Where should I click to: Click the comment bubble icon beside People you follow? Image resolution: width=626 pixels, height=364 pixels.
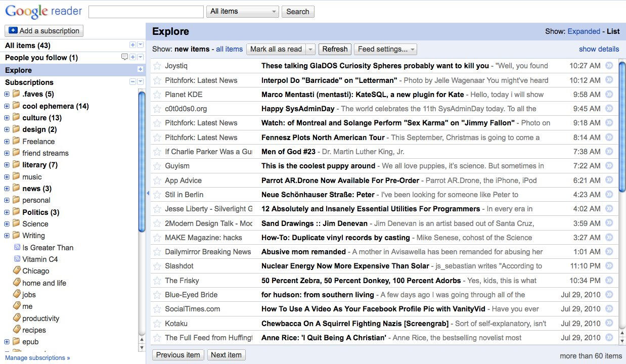(x=124, y=57)
